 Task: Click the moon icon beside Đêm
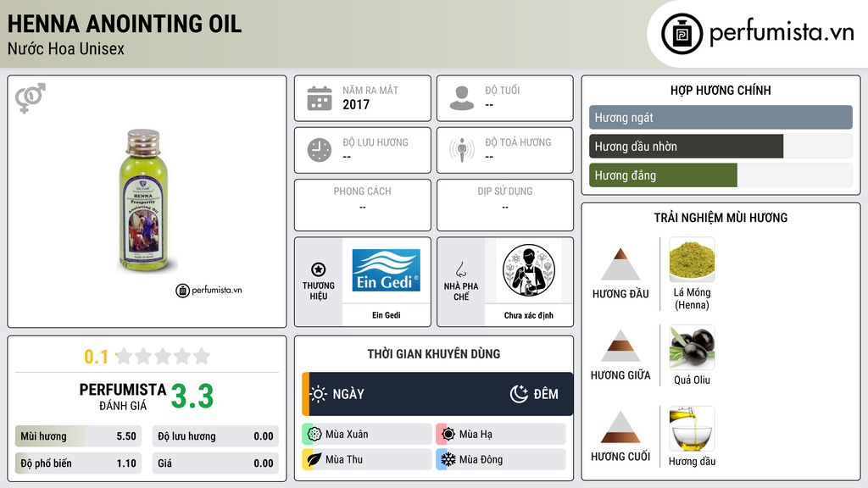tap(520, 394)
